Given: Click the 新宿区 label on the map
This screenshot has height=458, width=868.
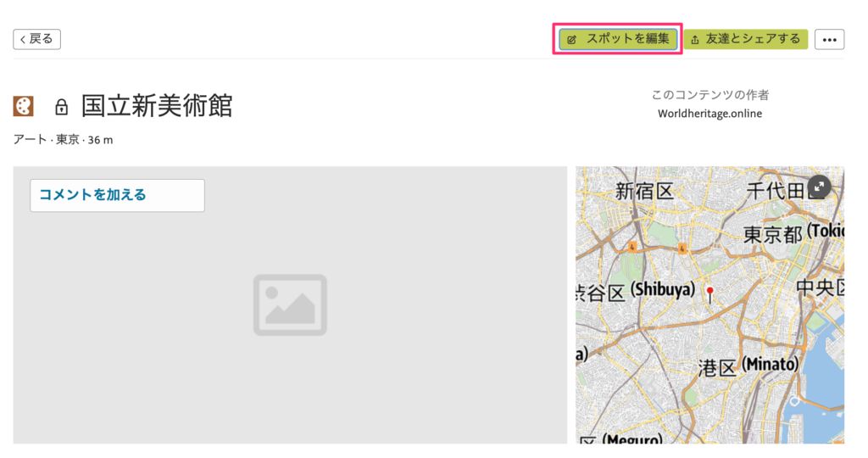Looking at the screenshot, I should 645,192.
